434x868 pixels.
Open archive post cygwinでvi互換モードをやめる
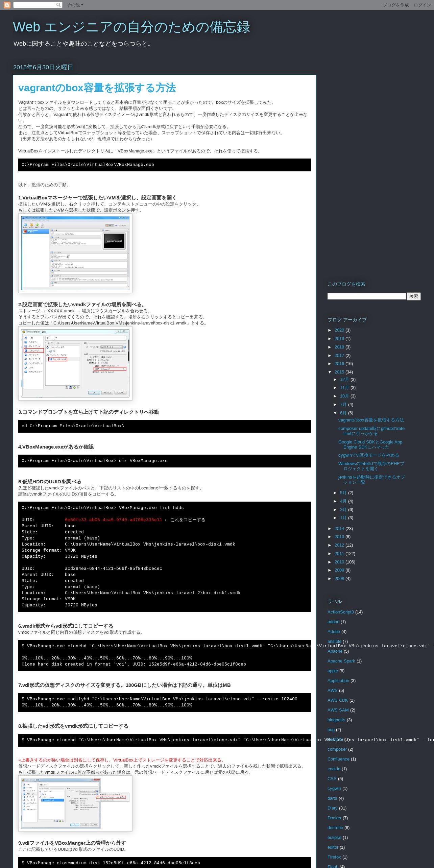(368, 455)
